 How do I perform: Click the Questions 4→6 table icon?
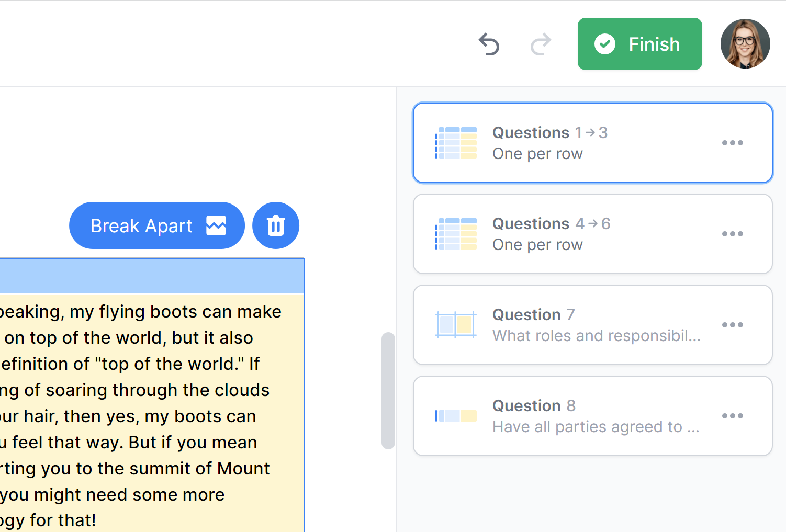click(456, 234)
